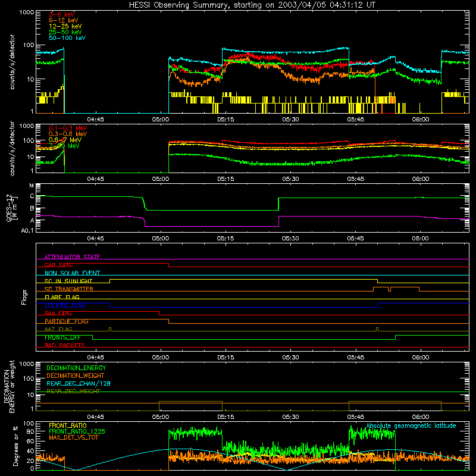Select the yellow 12-25 keV legend label
The height and width of the screenshot is (476, 476).
(65, 26)
